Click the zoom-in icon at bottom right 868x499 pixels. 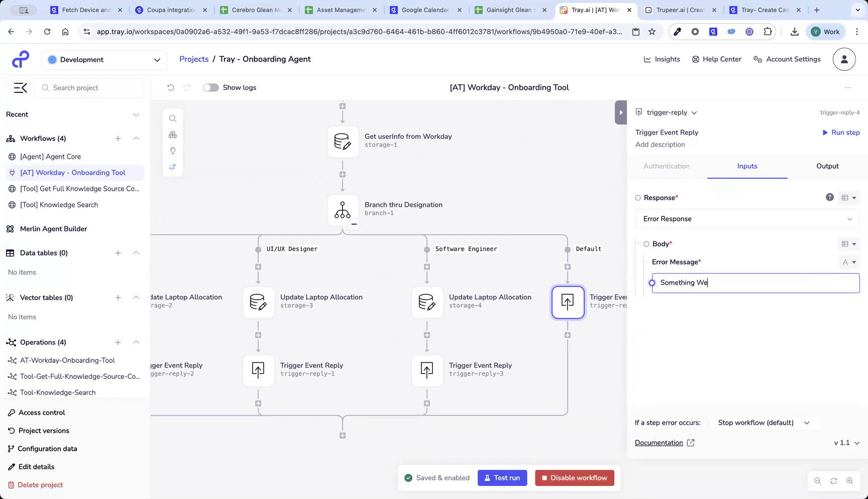click(x=850, y=480)
